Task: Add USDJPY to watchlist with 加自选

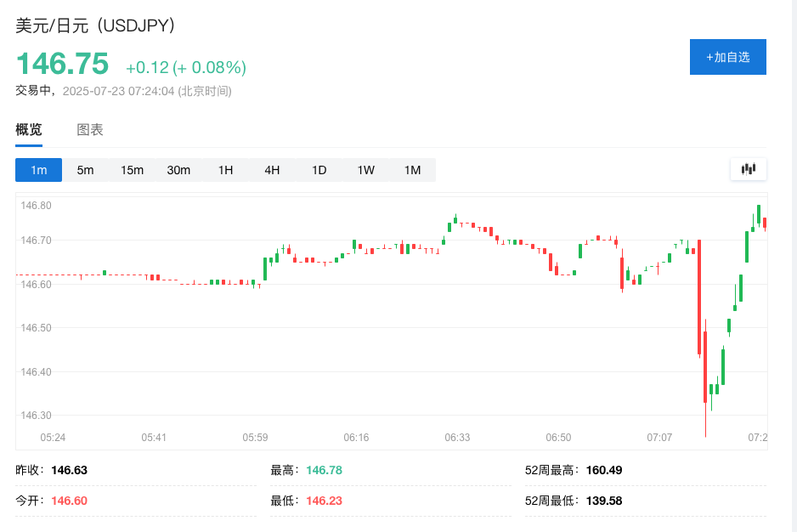Action: click(x=727, y=57)
